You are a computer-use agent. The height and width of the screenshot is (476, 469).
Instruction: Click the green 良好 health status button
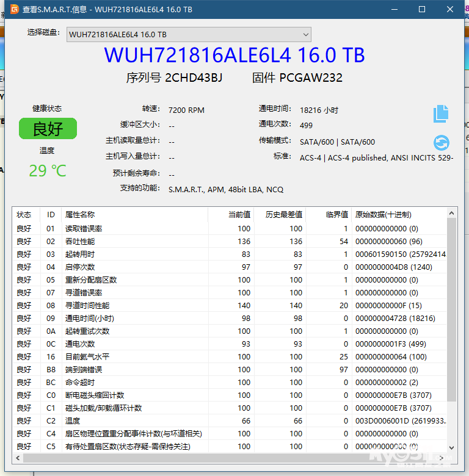coord(47,129)
